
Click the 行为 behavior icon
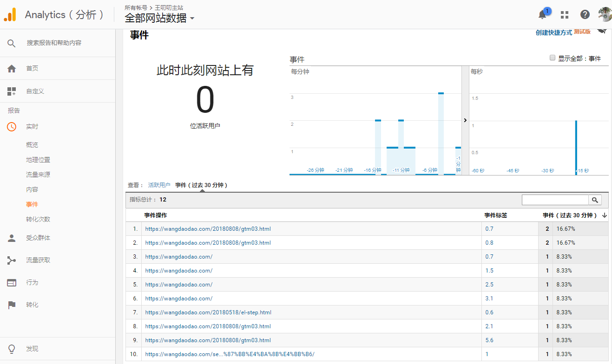pos(12,283)
